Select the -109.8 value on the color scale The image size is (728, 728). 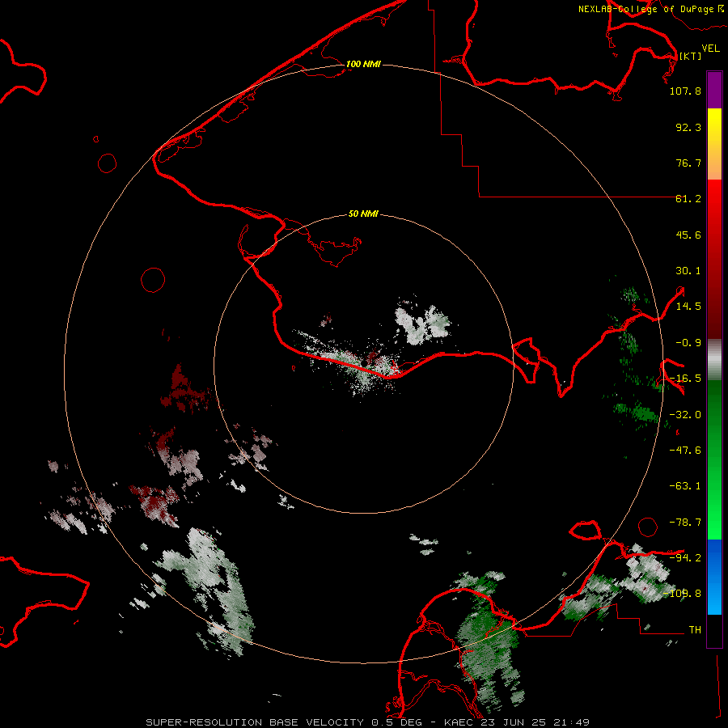[683, 594]
